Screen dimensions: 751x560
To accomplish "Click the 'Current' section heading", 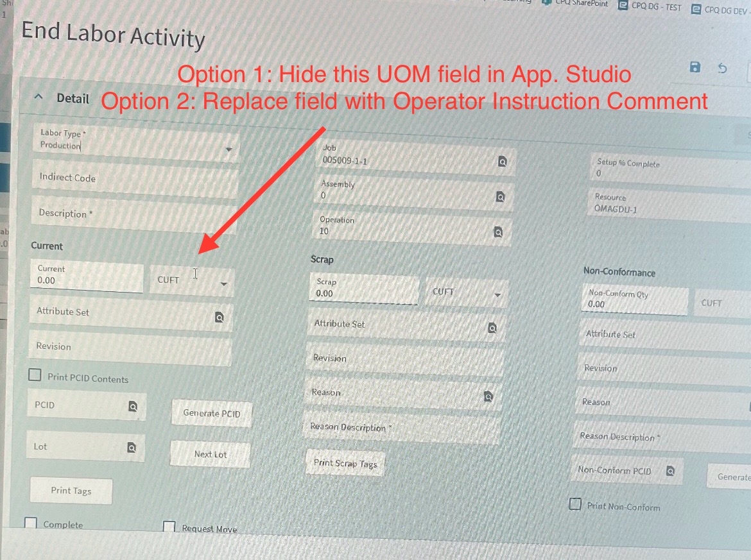I will click(47, 246).
